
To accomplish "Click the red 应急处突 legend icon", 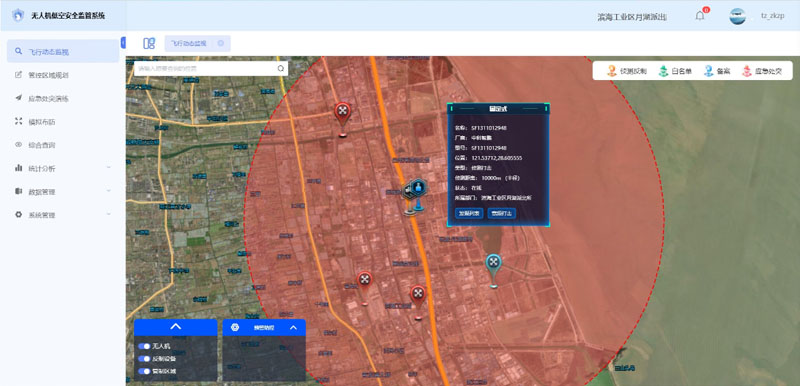I will click(747, 71).
